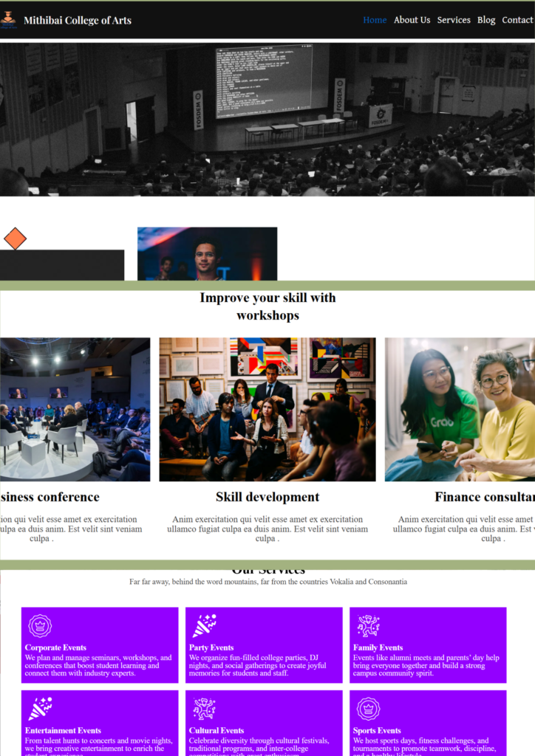Click the business conference title
The height and width of the screenshot is (756, 535).
pos(50,497)
